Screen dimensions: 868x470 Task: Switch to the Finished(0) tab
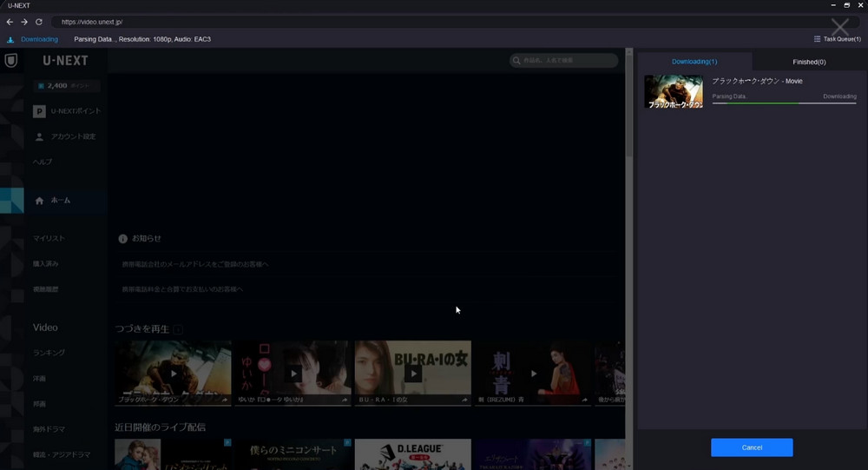point(809,62)
